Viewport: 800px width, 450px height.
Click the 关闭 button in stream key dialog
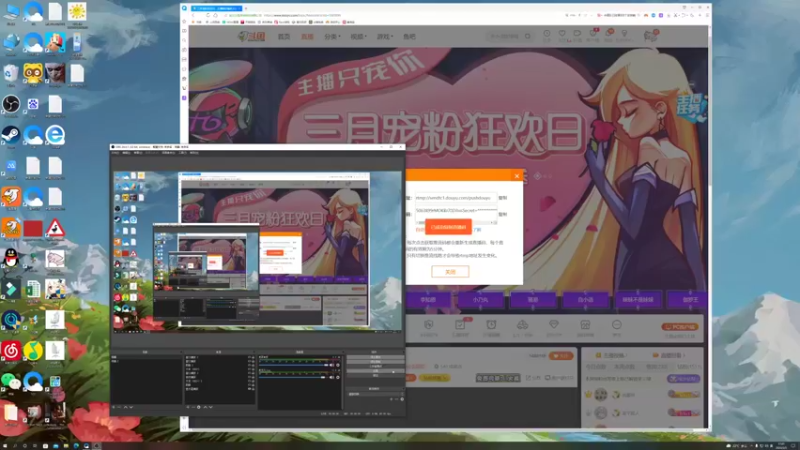pos(450,272)
